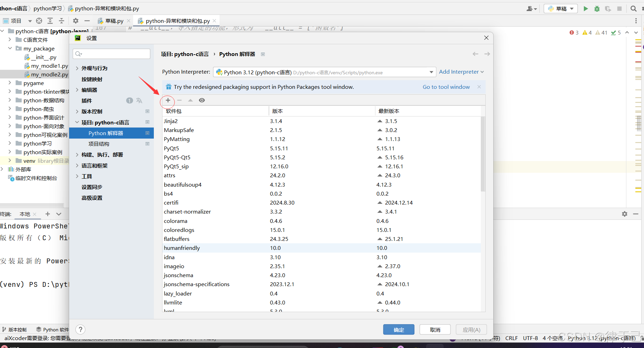This screenshot has width=644, height=348.
Task: Click the editor tabs kebab menu icon
Action: coord(636,21)
